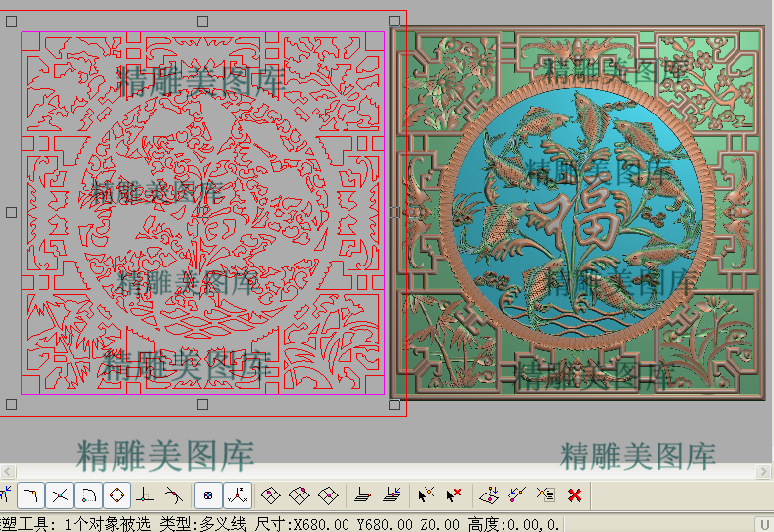
Task: Click the horizontal scrollbar left arrow
Action: (8, 472)
